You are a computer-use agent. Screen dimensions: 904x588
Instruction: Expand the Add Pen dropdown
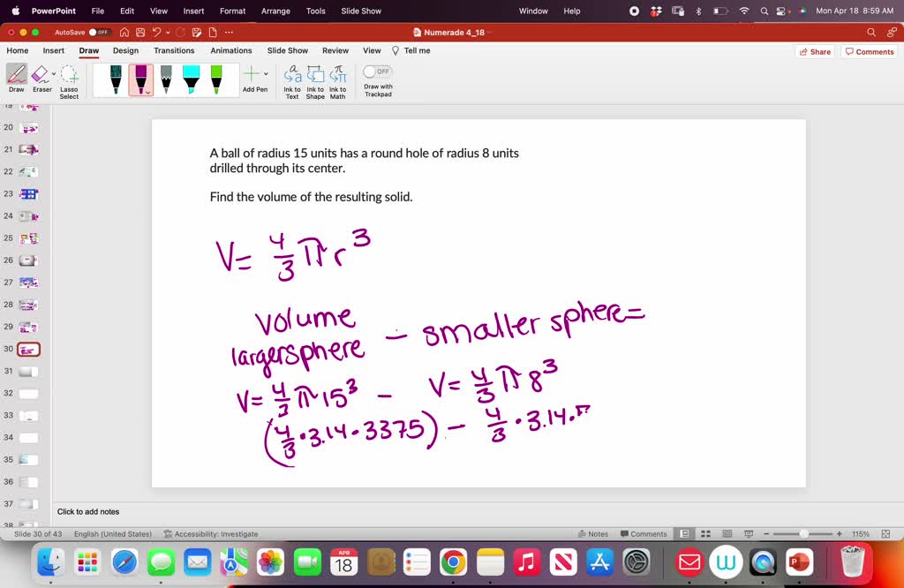point(266,74)
